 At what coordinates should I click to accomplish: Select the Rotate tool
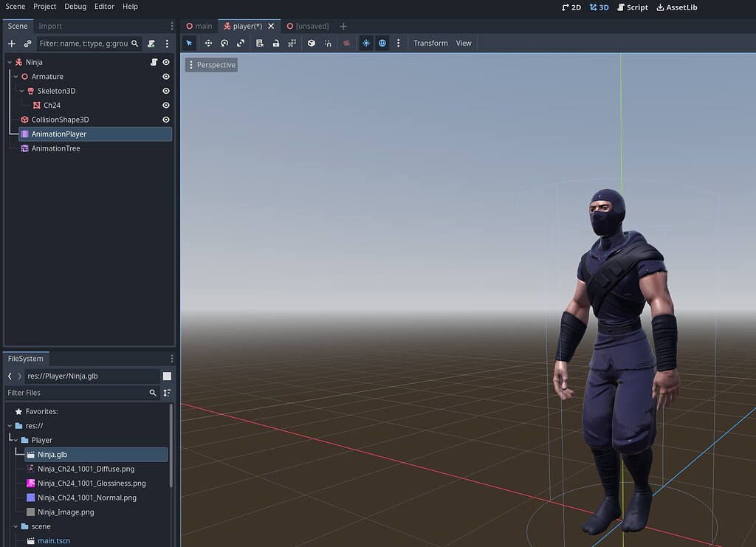click(224, 43)
